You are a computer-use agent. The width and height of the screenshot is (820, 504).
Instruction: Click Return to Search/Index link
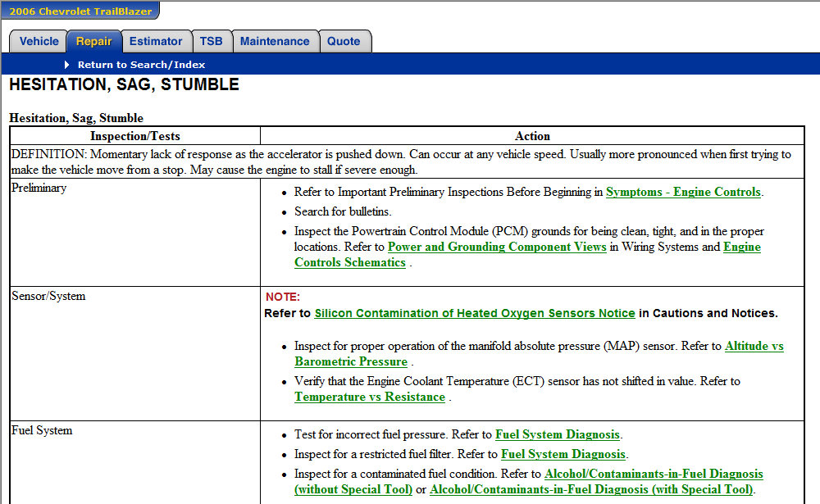[141, 65]
